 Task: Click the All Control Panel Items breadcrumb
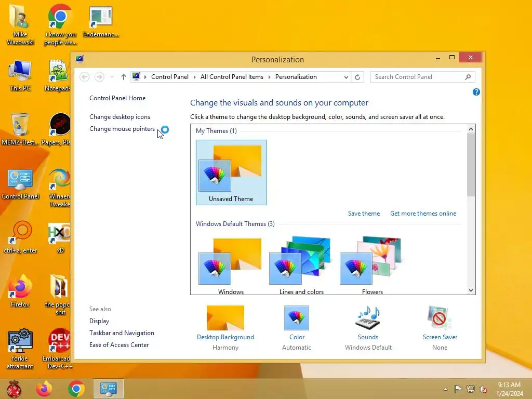click(232, 77)
